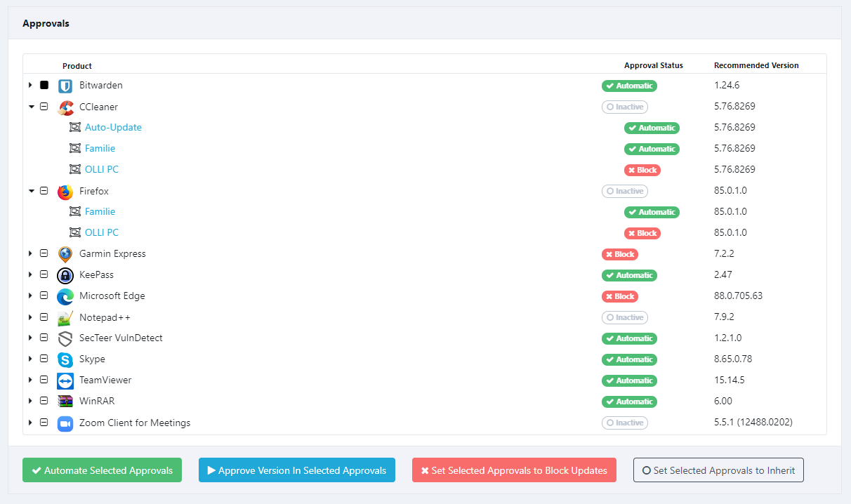
Task: Toggle the Firefox selection checkbox
Action: pos(44,191)
